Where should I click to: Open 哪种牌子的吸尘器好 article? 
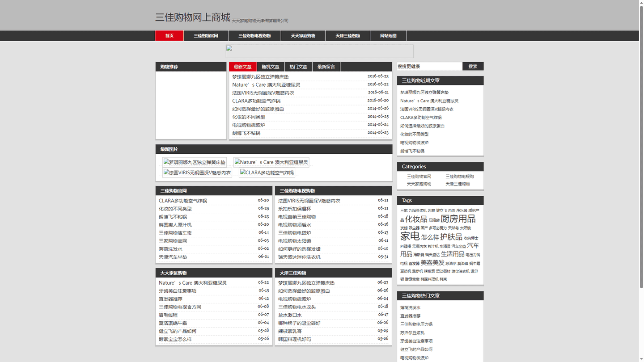pyautogui.click(x=299, y=323)
